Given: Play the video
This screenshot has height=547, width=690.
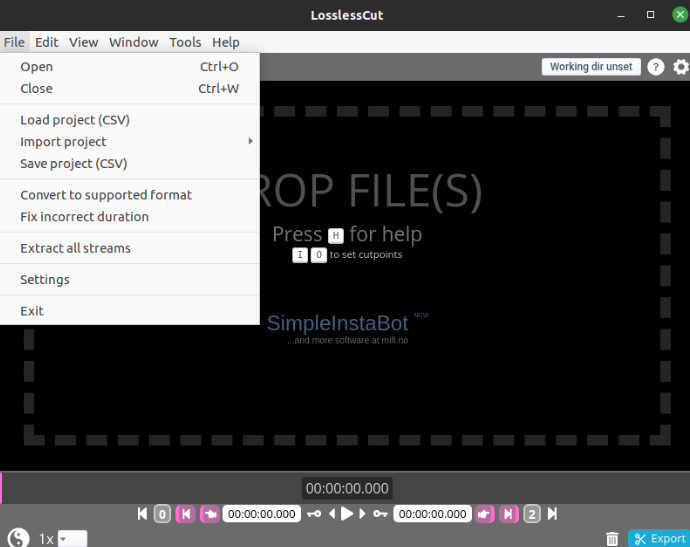Looking at the screenshot, I should tap(347, 514).
